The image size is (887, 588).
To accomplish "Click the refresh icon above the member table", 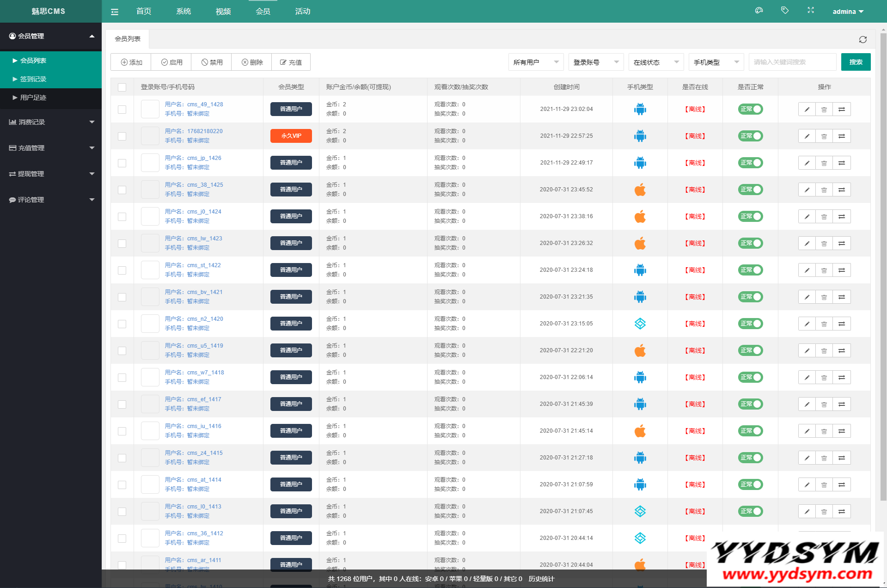I will pos(863,40).
